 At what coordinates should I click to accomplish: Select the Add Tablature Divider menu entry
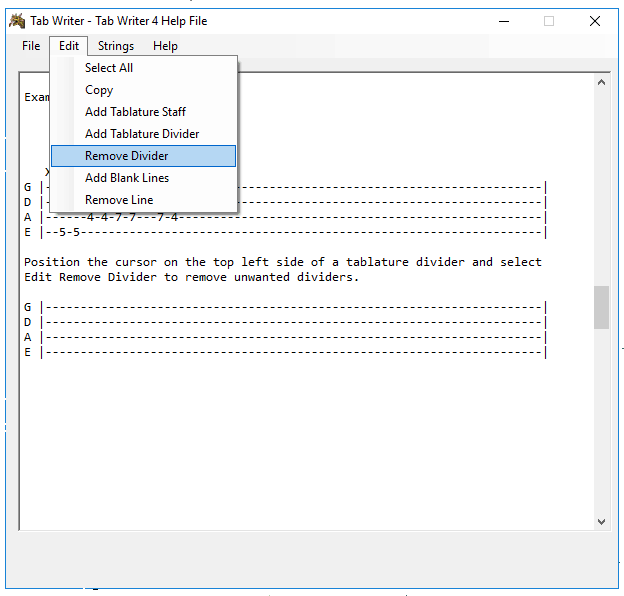(x=143, y=134)
